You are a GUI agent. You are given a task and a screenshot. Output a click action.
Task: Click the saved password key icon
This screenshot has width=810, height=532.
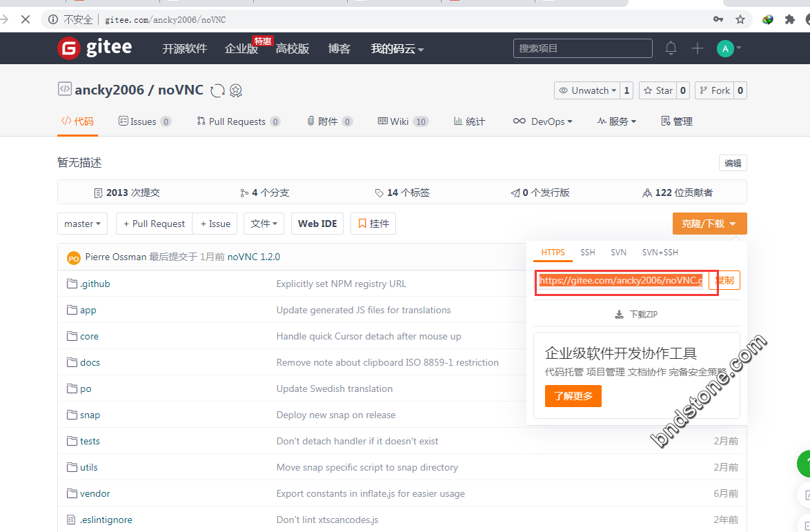[x=718, y=19]
